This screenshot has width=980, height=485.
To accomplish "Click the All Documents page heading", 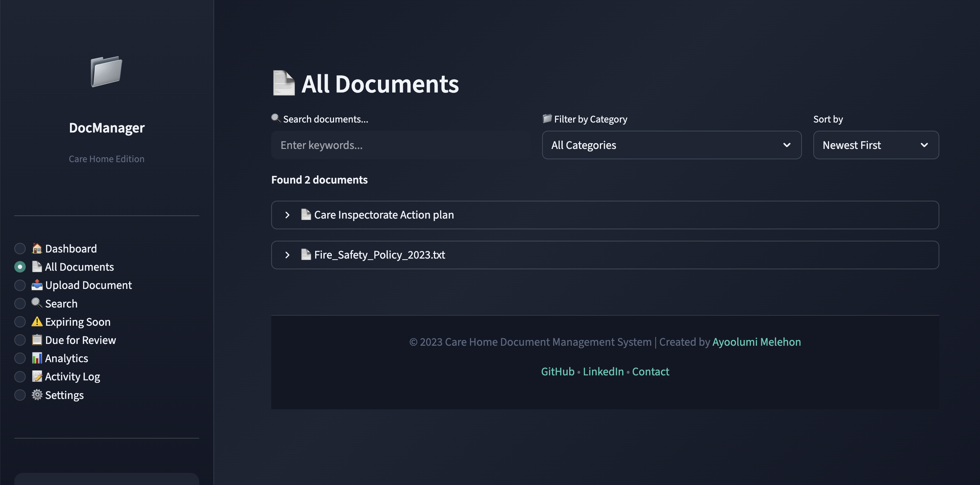I will [380, 84].
